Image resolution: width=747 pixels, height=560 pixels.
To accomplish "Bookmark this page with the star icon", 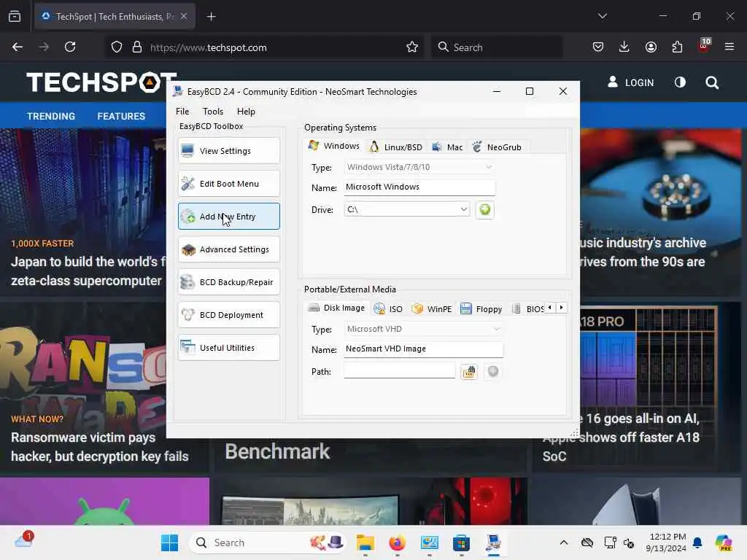I will click(x=412, y=47).
